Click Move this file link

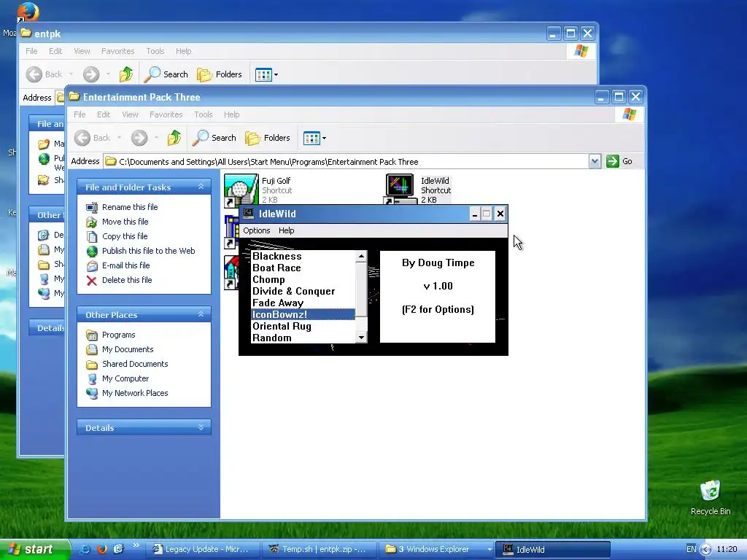tap(125, 222)
